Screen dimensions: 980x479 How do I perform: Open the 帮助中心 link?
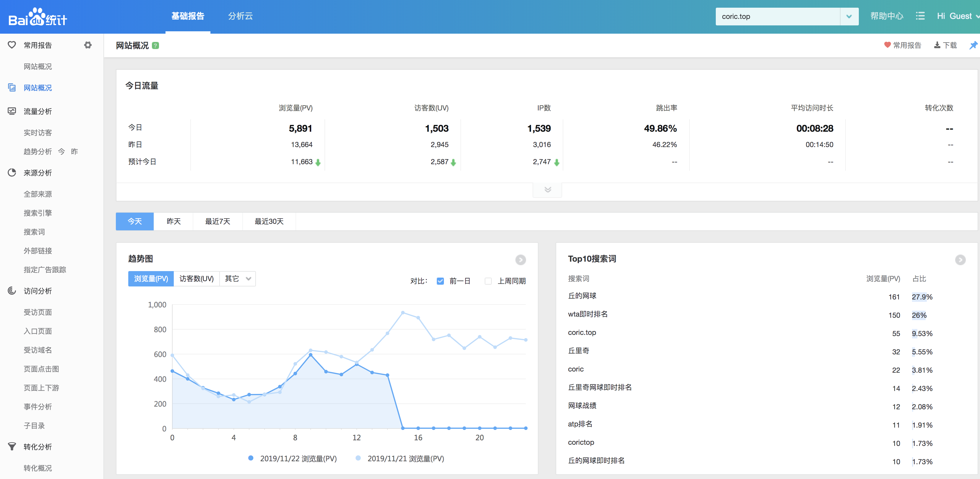click(887, 16)
